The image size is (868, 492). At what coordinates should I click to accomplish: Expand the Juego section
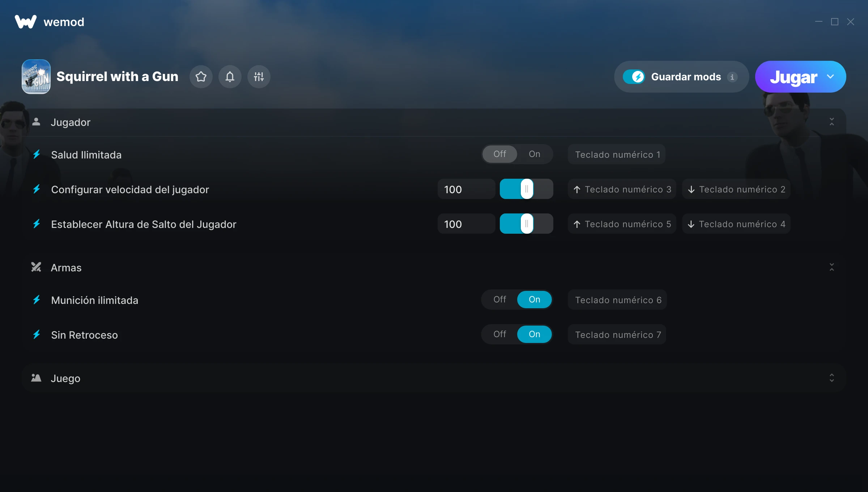click(x=832, y=378)
